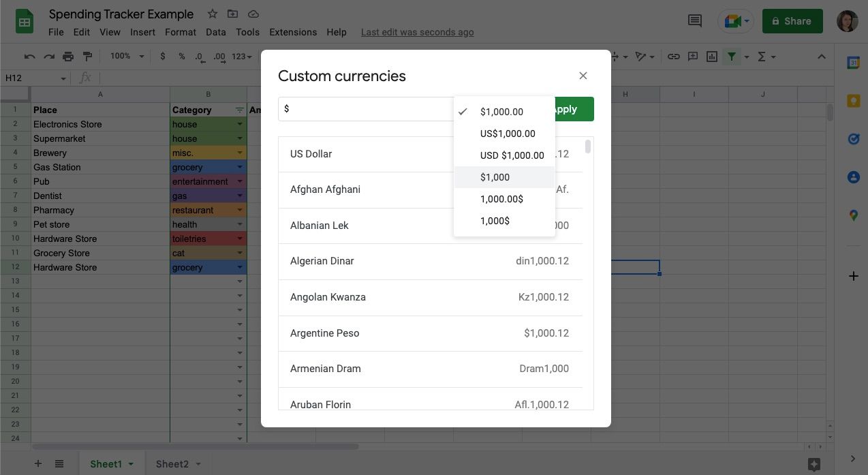Select the paint format tool

pos(87,57)
